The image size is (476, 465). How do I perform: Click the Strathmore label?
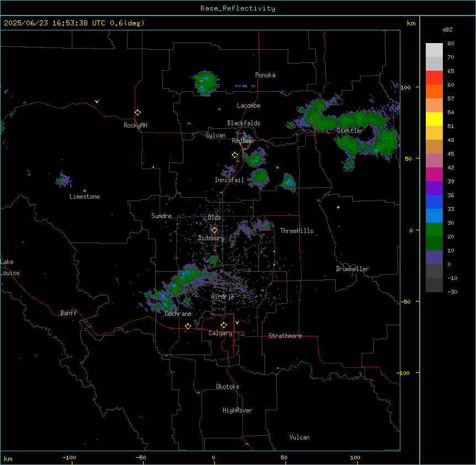(285, 336)
